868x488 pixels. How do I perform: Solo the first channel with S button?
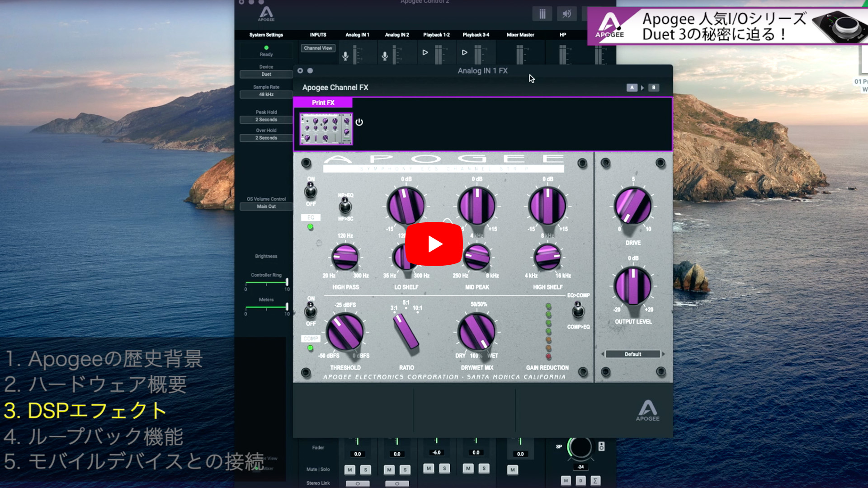tap(365, 470)
